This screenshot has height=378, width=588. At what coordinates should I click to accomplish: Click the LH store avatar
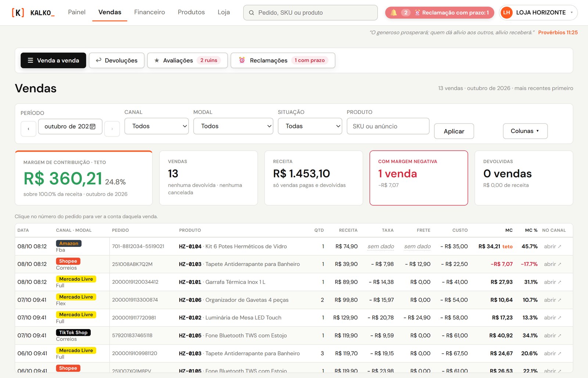(x=506, y=12)
